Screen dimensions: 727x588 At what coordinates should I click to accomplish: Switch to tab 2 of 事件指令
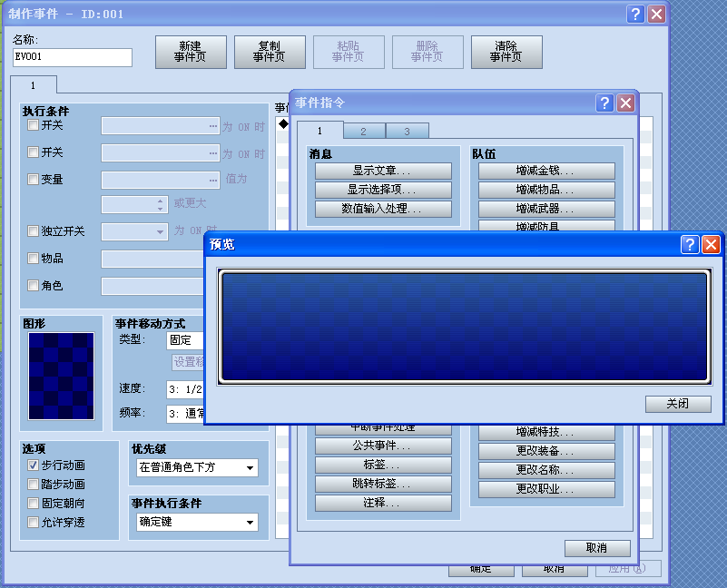pos(364,132)
